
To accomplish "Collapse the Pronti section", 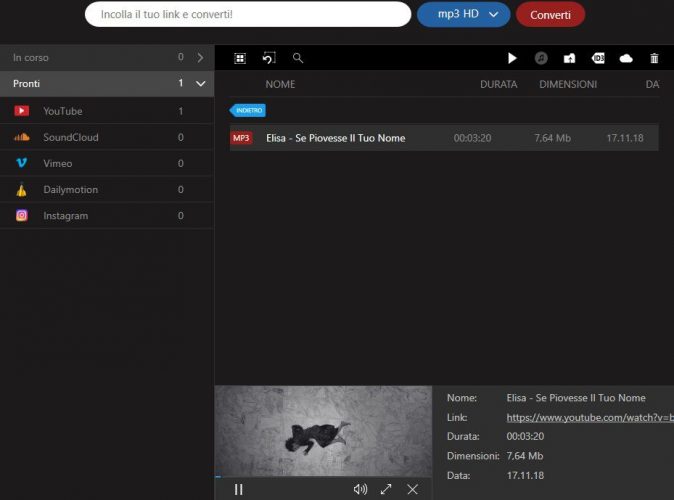I will click(x=200, y=84).
